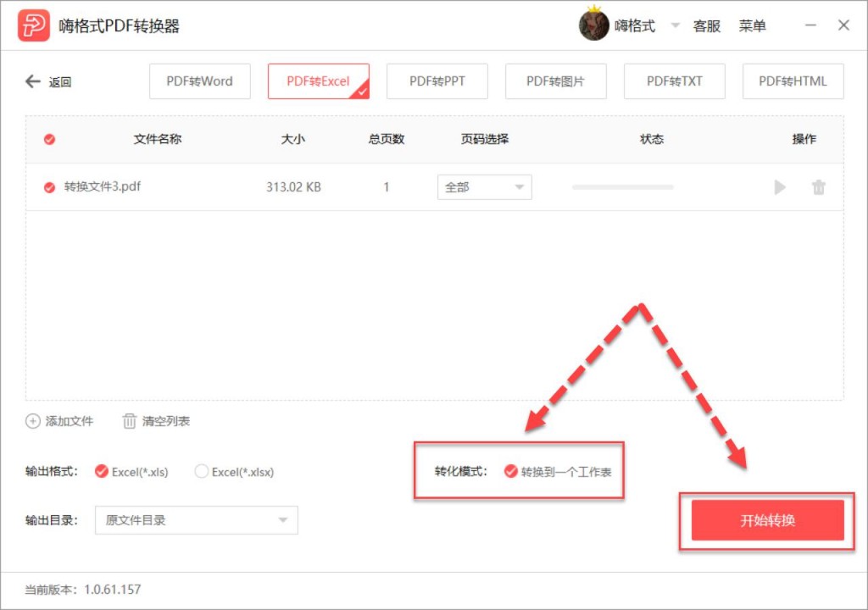
Task: Toggle the select-all checkbox in the table header
Action: coord(49,139)
